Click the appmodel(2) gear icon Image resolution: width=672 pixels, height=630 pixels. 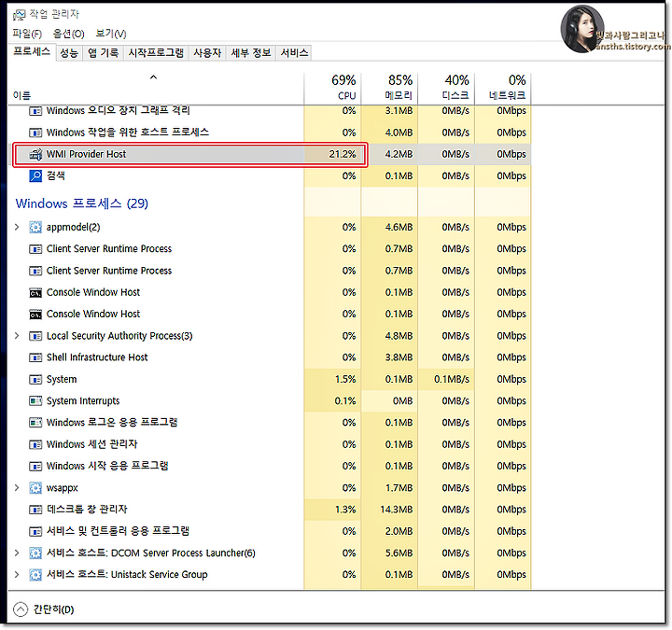(35, 227)
